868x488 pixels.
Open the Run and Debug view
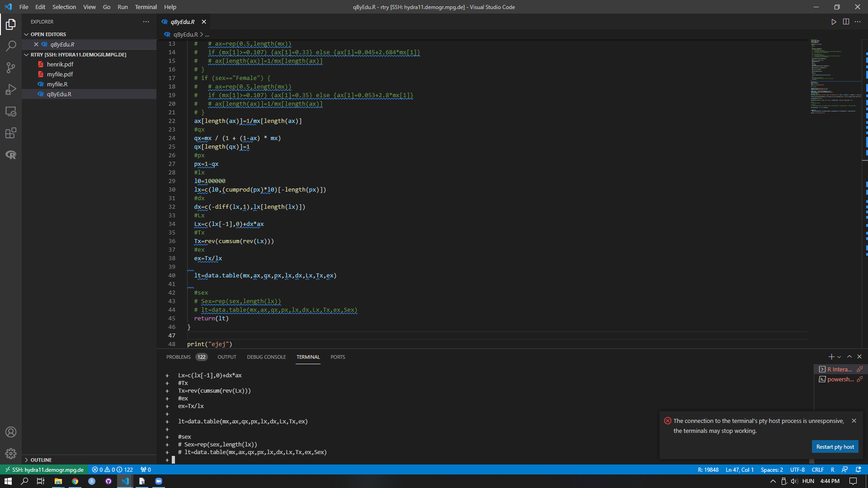click(x=11, y=89)
